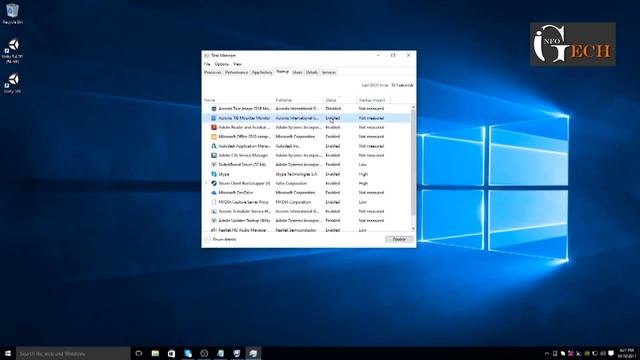This screenshot has height=360, width=640.
Task: Click 'Realtek Semiconductor' publisher text
Action: tap(296, 230)
